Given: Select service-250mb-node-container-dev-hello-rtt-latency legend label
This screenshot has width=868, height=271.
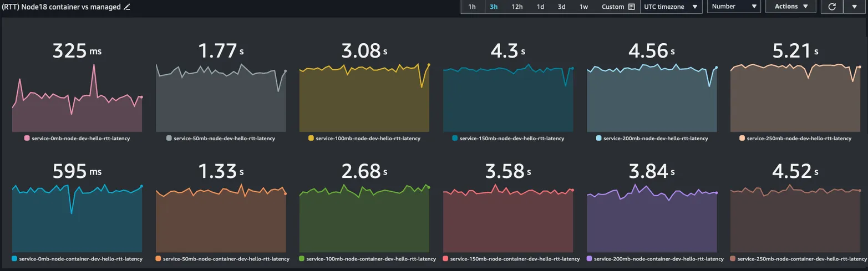Looking at the screenshot, I should point(803,259).
